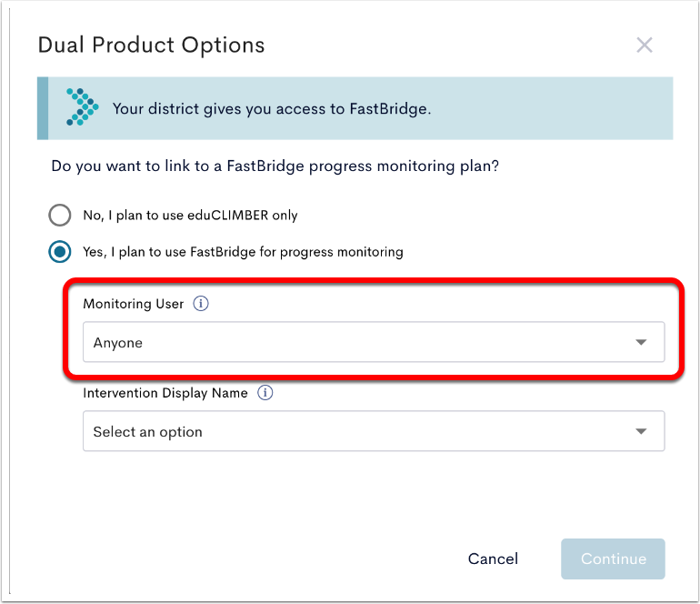Select 'Yes, I plan to use FastBridge' radio

tap(60, 252)
